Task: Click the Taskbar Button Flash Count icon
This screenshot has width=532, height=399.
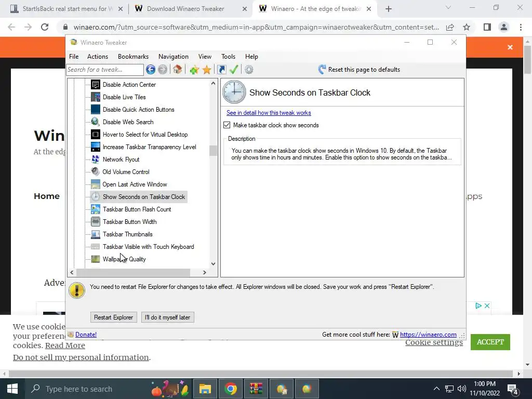Action: coord(96,209)
